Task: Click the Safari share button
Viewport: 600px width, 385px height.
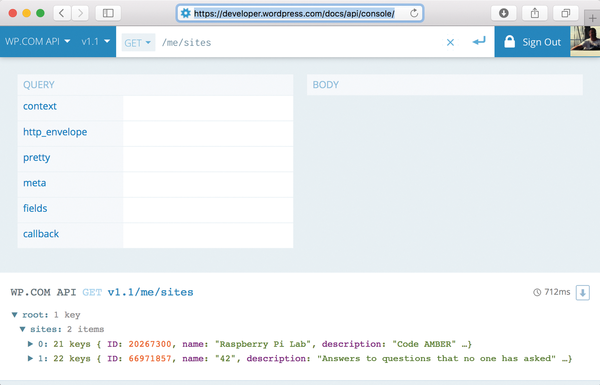Action: 535,13
